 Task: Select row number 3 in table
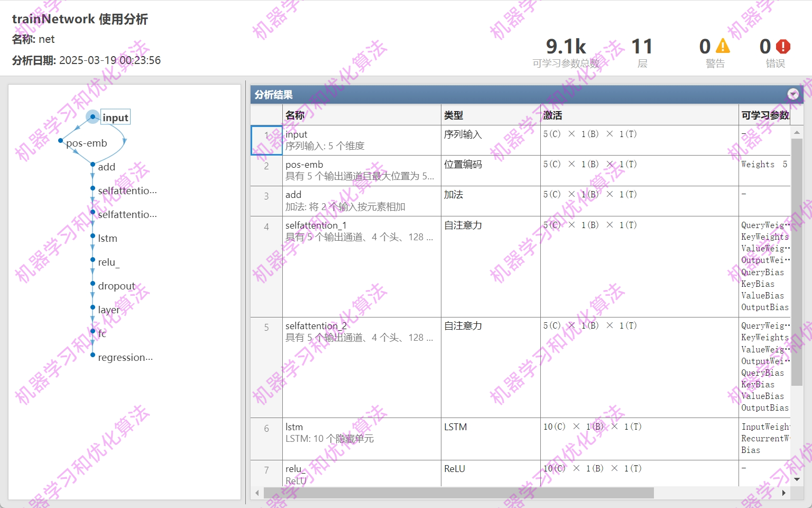(x=266, y=201)
